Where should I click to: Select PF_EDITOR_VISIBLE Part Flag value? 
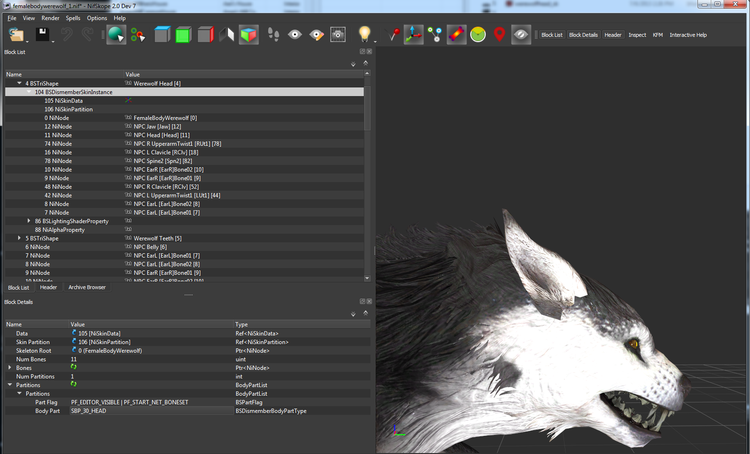pos(129,402)
